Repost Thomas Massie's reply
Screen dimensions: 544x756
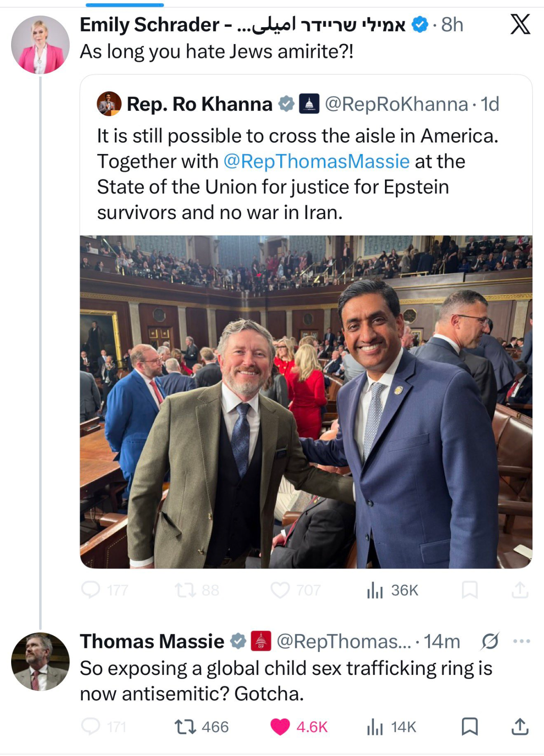coord(184,727)
